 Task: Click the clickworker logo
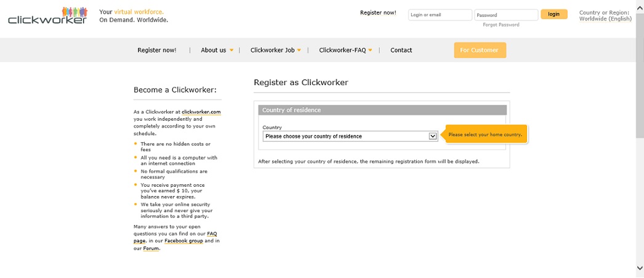point(47,15)
